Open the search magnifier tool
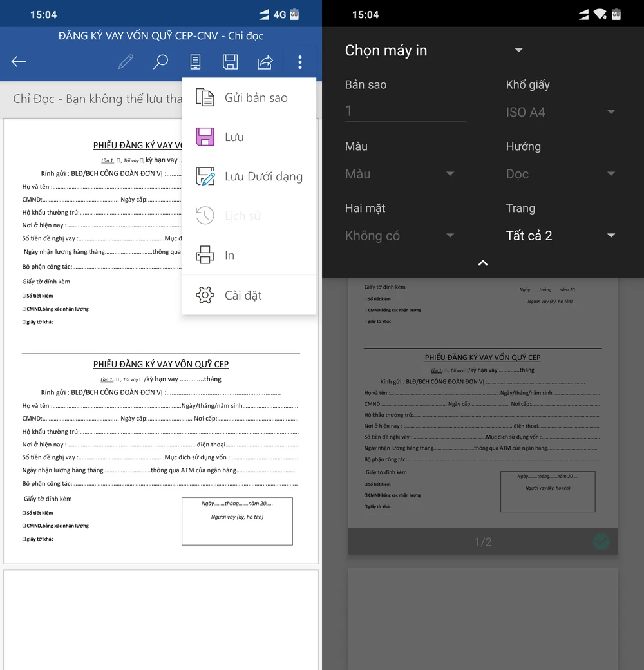 [160, 62]
